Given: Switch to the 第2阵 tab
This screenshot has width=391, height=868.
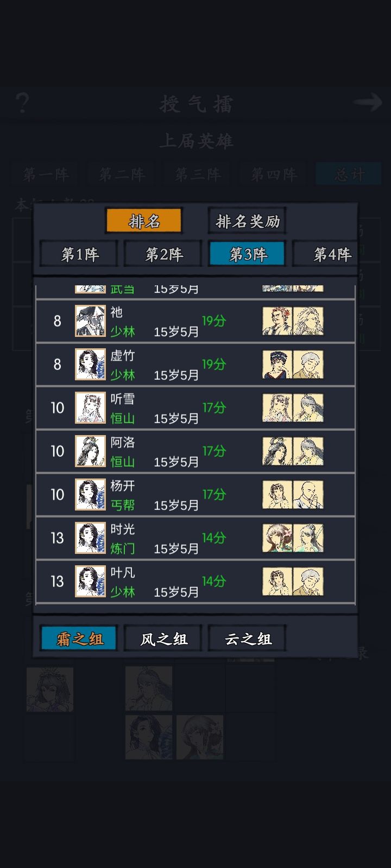Looking at the screenshot, I should pos(163,254).
